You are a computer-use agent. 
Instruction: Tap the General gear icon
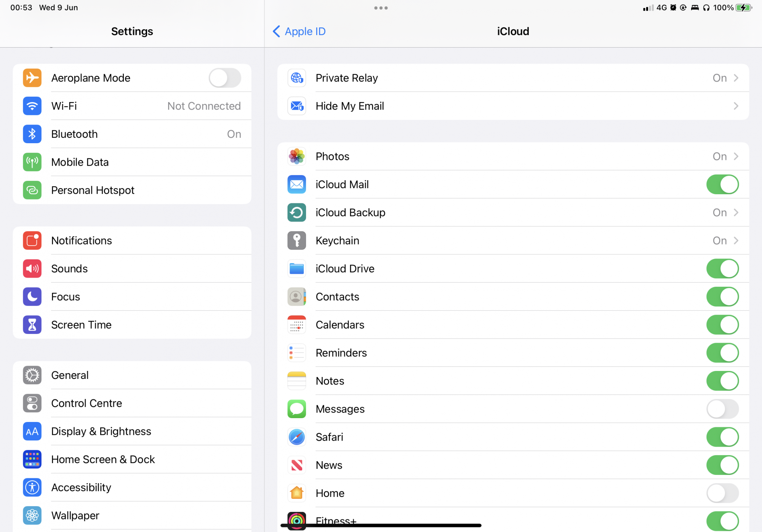pyautogui.click(x=32, y=375)
